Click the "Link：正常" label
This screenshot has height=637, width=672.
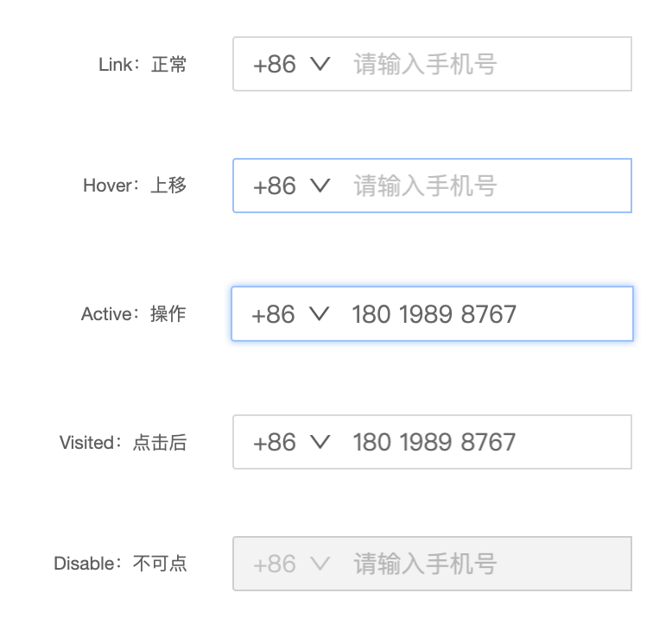pos(143,65)
